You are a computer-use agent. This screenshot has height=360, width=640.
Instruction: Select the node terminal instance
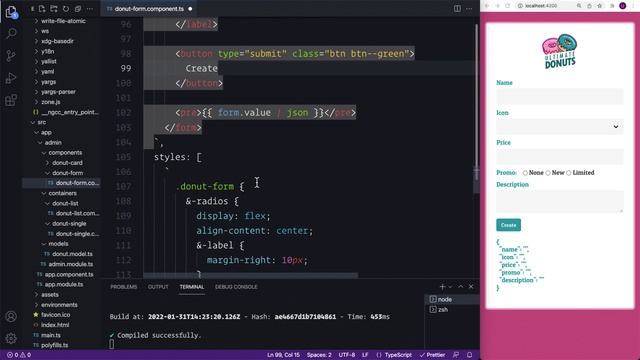452,299
